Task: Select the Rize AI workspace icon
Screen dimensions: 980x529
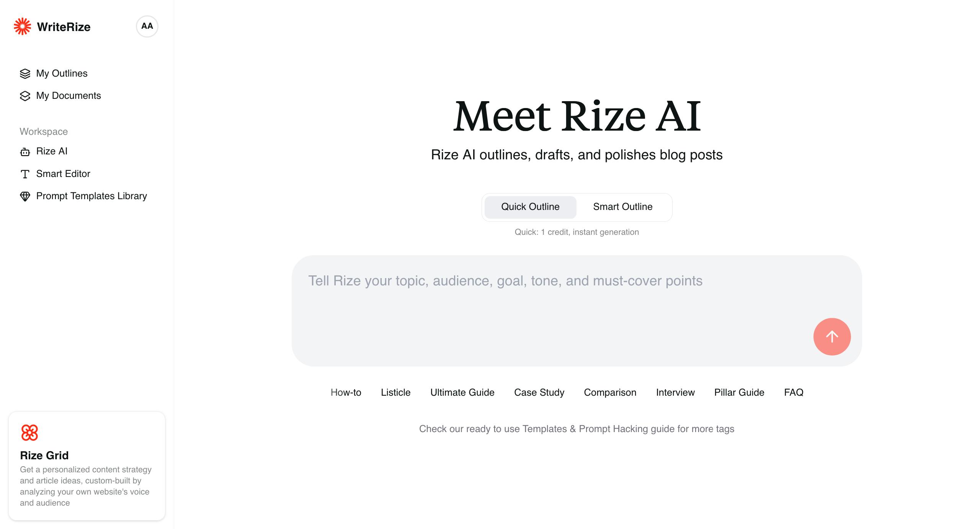Action: tap(25, 152)
